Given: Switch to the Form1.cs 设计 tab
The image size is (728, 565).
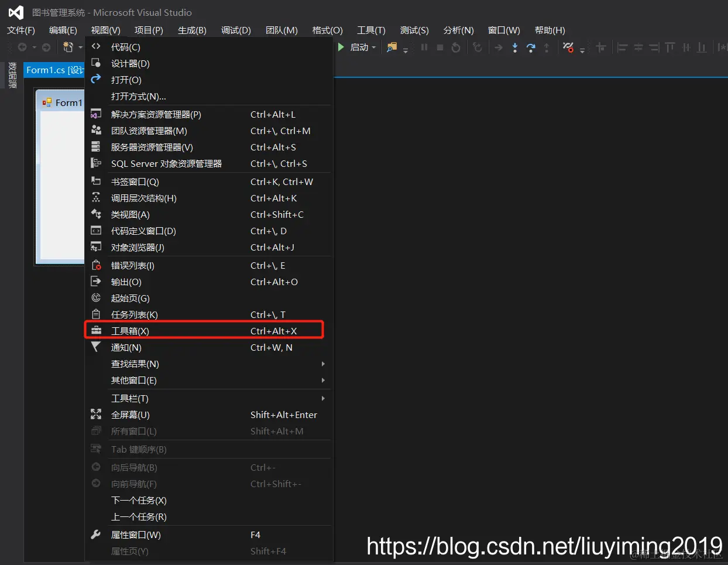Looking at the screenshot, I should coord(53,70).
